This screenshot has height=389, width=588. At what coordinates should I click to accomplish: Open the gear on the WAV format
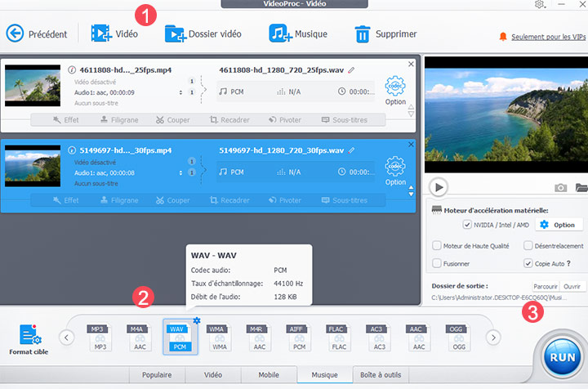197,320
